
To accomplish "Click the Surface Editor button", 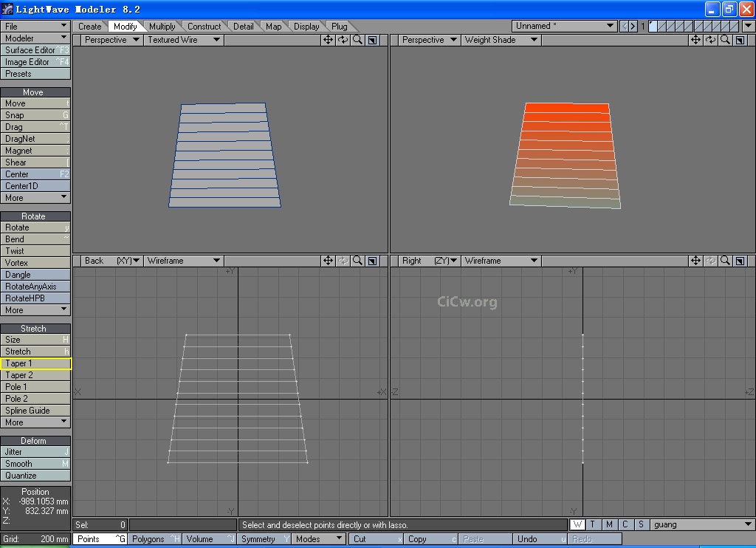I will (35, 50).
